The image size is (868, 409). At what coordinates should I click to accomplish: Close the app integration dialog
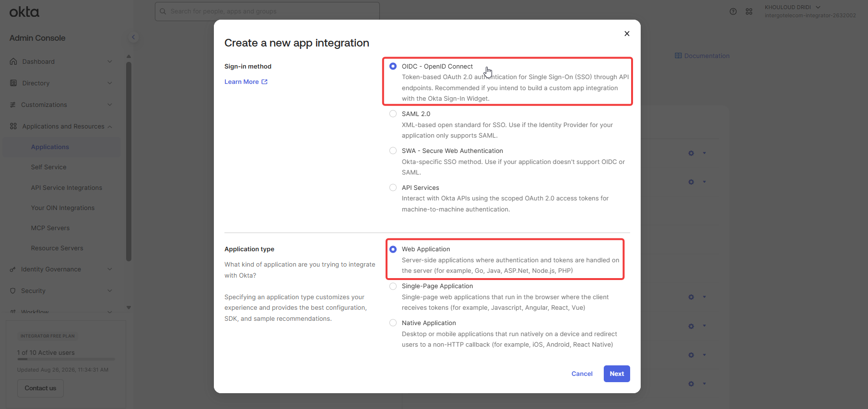627,34
